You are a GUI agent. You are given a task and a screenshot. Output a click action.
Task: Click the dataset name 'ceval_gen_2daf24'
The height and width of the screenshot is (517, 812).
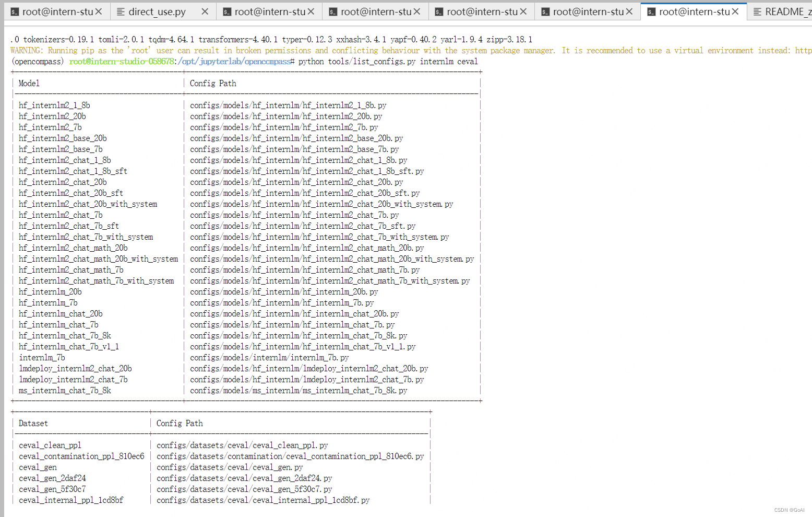coord(52,478)
